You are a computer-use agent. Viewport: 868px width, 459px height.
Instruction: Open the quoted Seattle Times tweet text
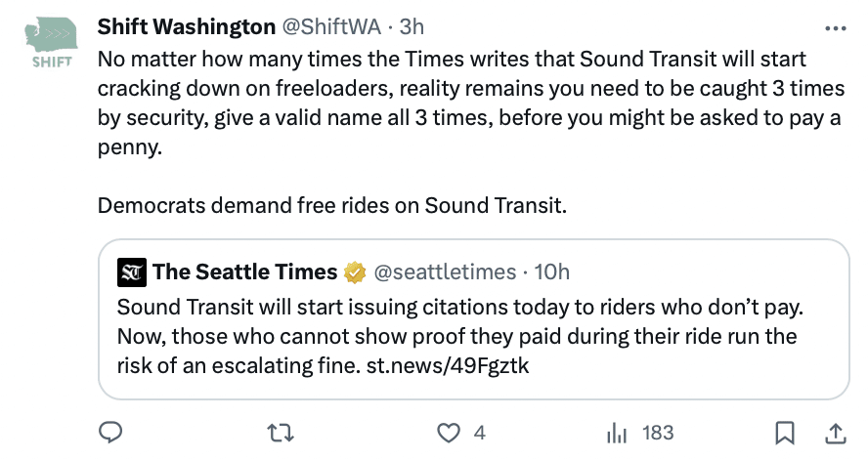(x=457, y=336)
